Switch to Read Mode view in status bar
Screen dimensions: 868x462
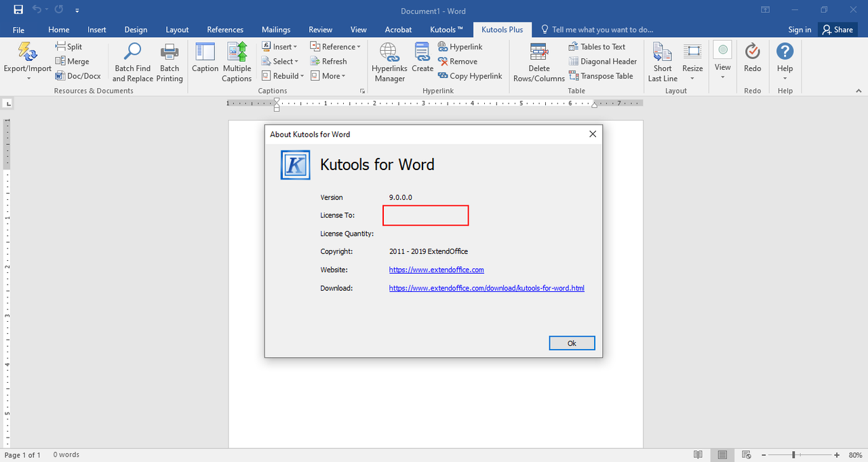coord(698,455)
